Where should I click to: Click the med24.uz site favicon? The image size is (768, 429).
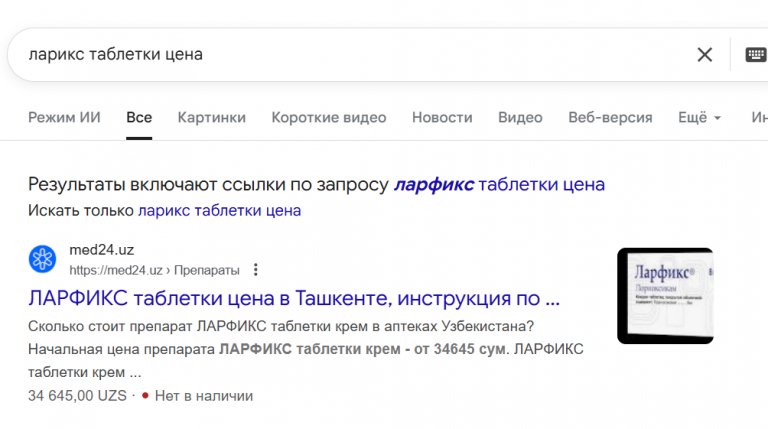click(x=43, y=259)
